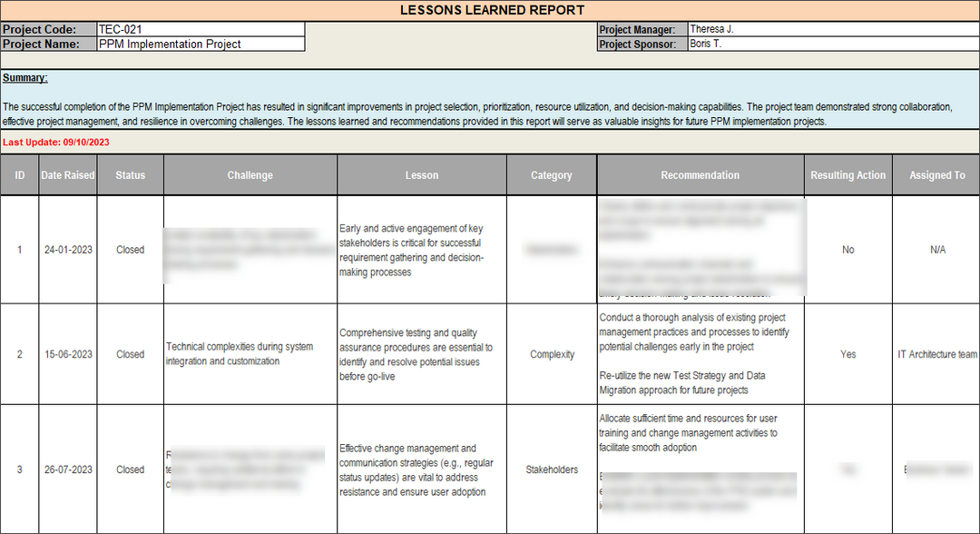Select the Assigned To column header

point(936,175)
